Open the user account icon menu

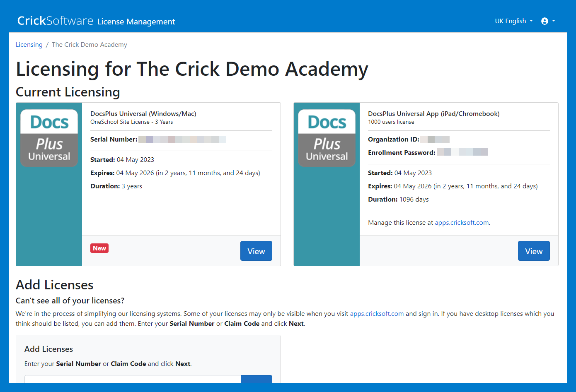pyautogui.click(x=545, y=21)
